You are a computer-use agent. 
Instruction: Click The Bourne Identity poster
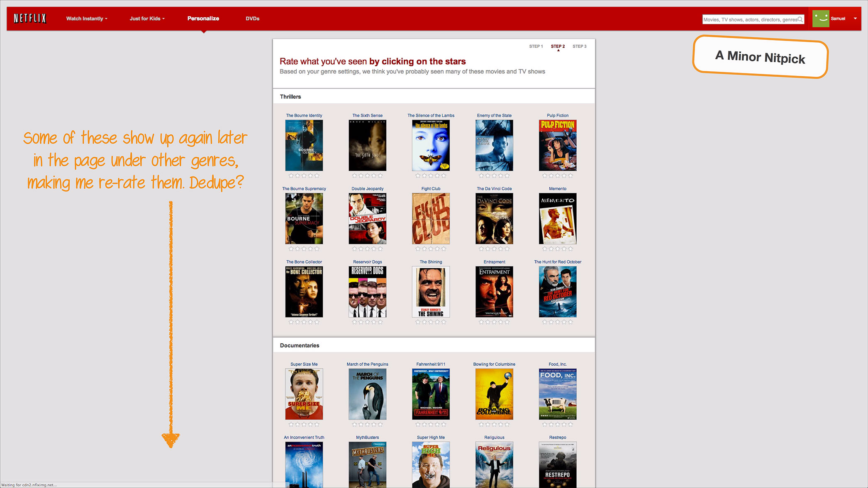[304, 146]
